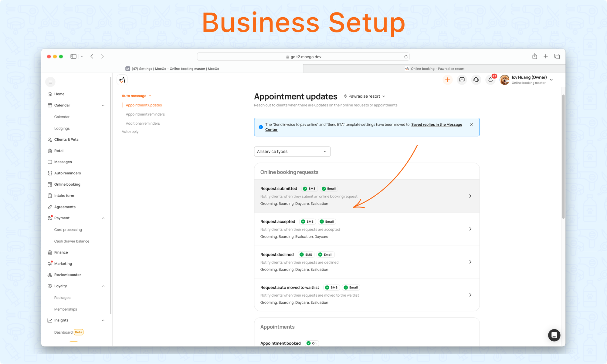Open the chat bubble widget
This screenshot has width=607, height=364.
(554, 335)
